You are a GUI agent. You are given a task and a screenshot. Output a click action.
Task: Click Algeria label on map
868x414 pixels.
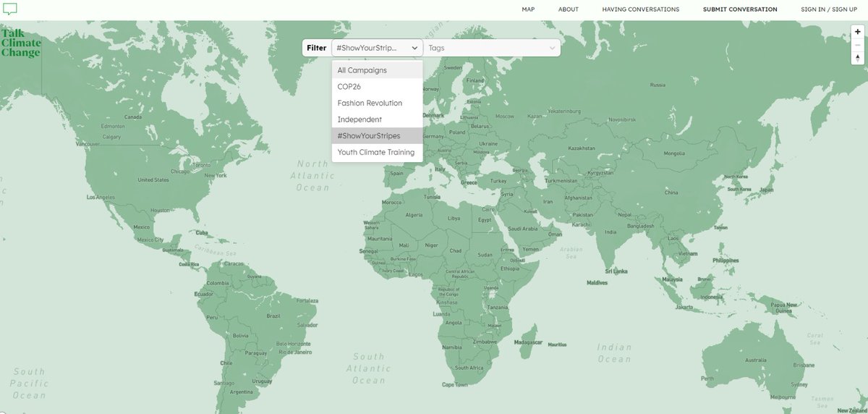[414, 215]
